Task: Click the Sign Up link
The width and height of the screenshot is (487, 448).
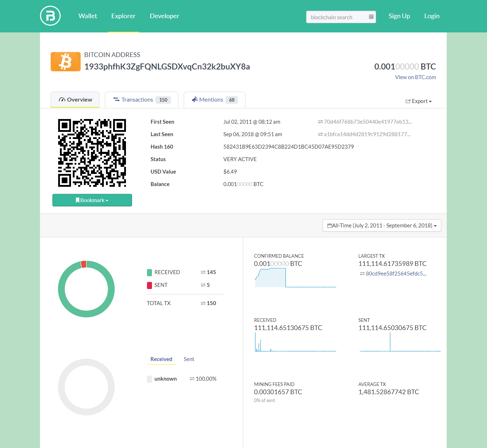Action: coord(399,16)
